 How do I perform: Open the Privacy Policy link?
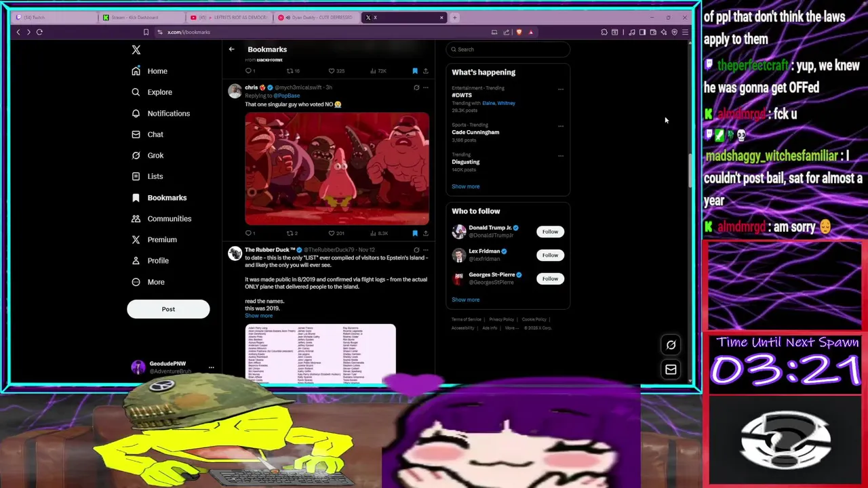[x=501, y=319]
